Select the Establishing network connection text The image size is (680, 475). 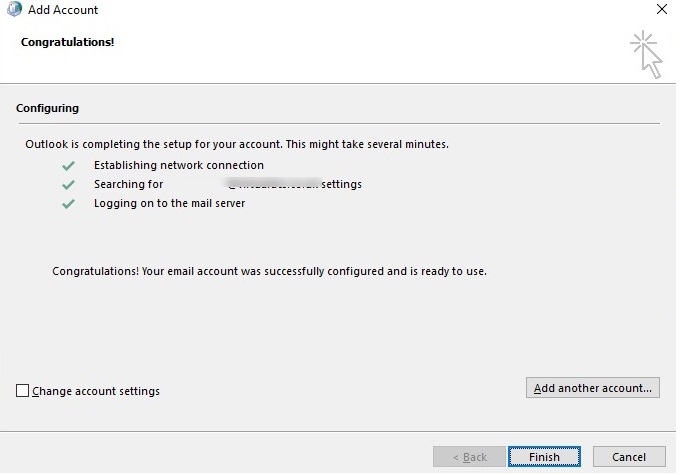179,165
